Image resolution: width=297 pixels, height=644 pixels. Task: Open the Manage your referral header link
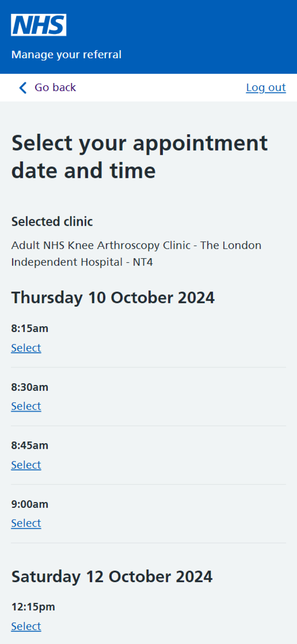click(x=66, y=54)
